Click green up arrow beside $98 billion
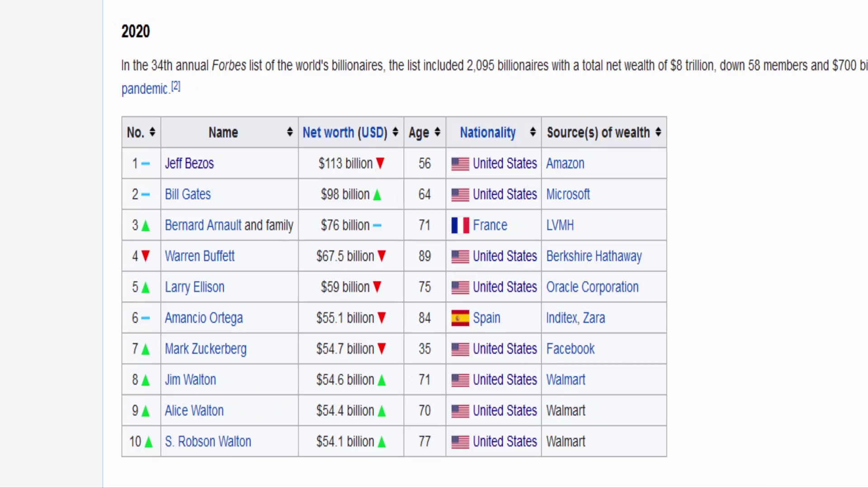868x488 pixels. [377, 195]
